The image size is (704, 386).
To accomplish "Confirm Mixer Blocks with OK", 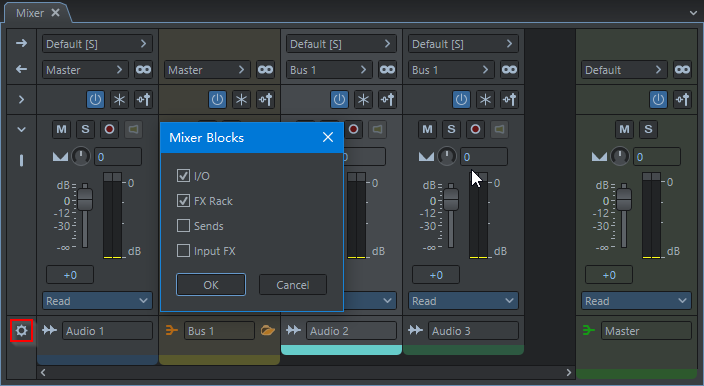I will point(211,285).
